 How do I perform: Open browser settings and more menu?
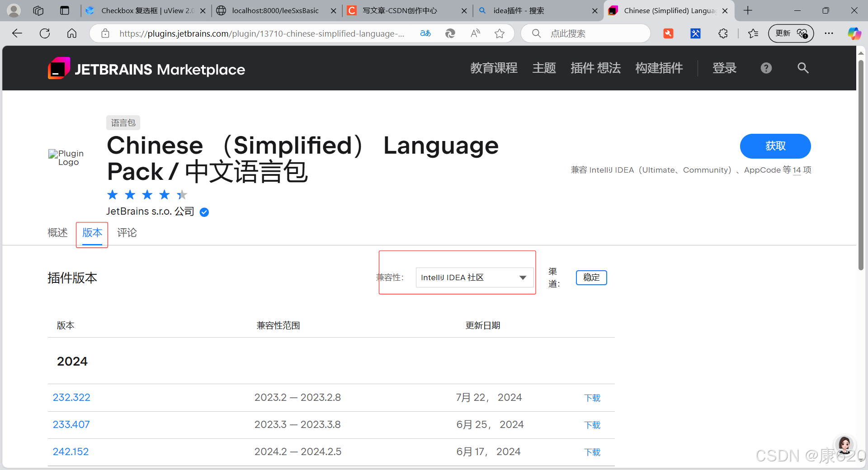pyautogui.click(x=829, y=33)
